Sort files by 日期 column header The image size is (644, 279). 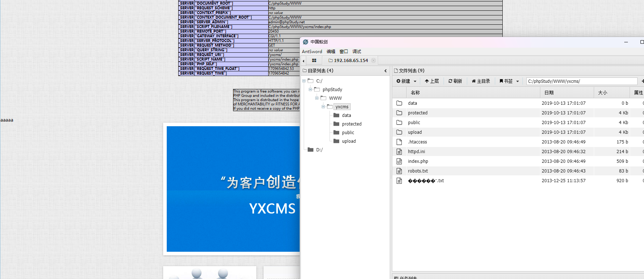[549, 93]
